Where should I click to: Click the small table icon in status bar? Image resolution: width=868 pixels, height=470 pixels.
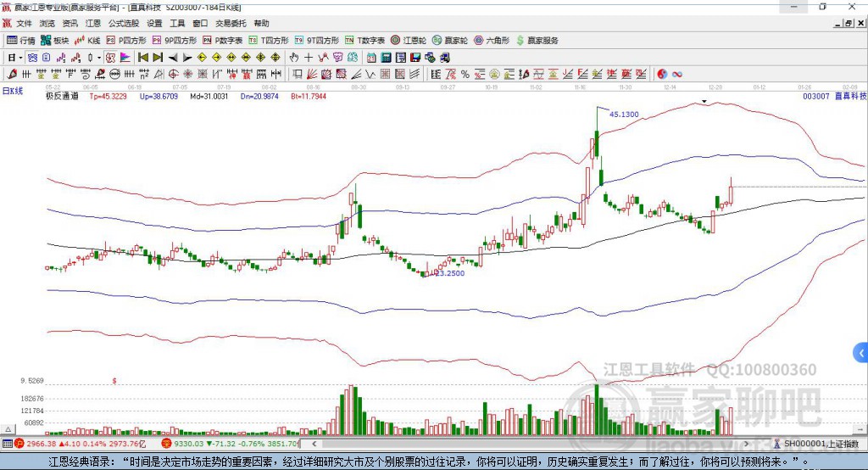coord(7,444)
